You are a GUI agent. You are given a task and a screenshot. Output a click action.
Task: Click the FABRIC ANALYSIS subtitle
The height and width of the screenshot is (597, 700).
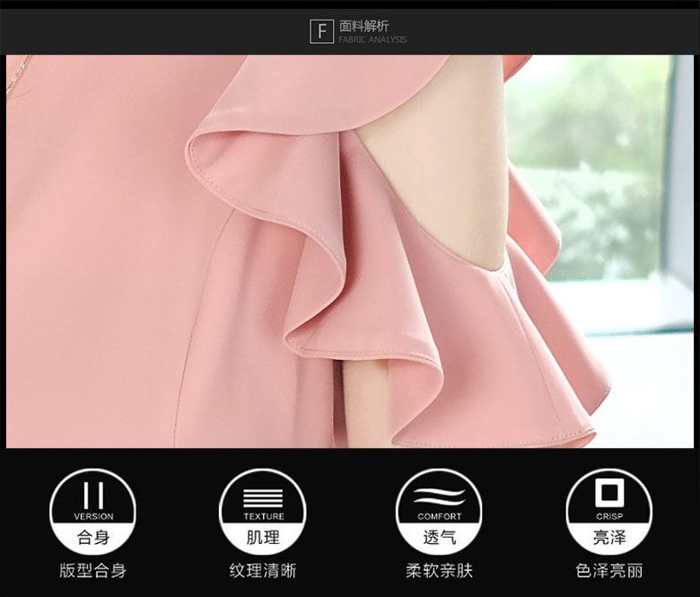tap(372, 40)
